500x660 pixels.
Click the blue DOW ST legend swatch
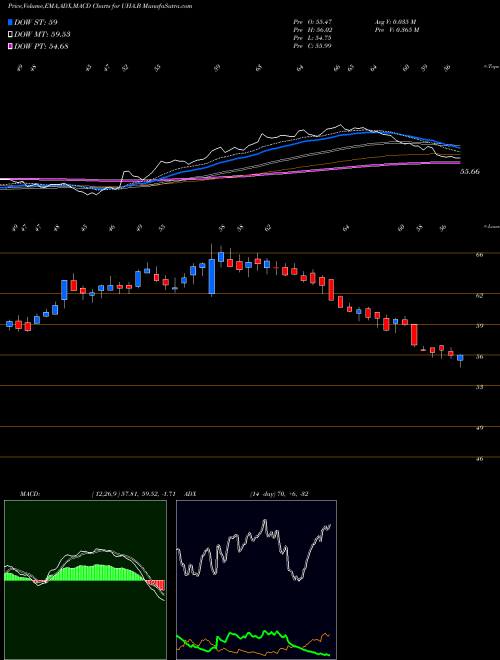coord(10,22)
